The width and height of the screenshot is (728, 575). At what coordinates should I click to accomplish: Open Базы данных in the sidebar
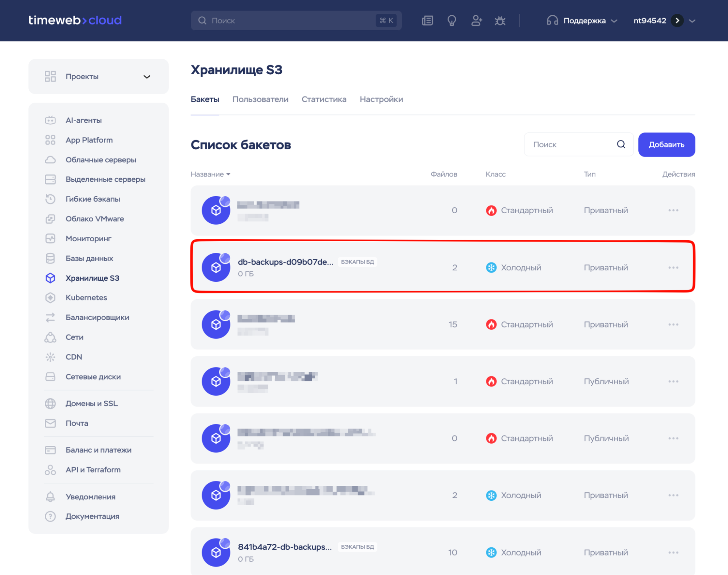[x=89, y=258]
